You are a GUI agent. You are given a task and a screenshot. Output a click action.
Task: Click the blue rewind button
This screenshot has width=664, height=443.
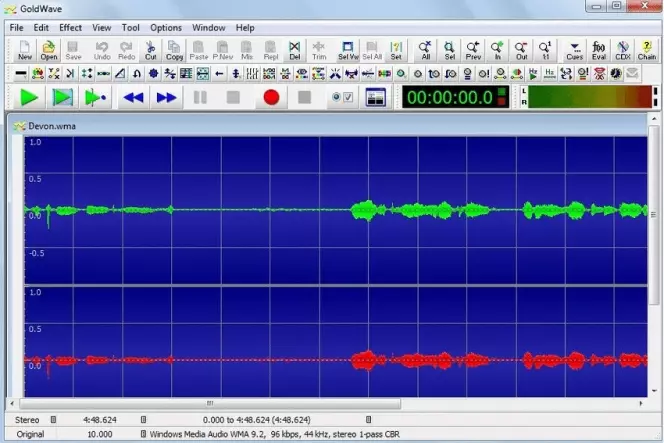point(133,97)
